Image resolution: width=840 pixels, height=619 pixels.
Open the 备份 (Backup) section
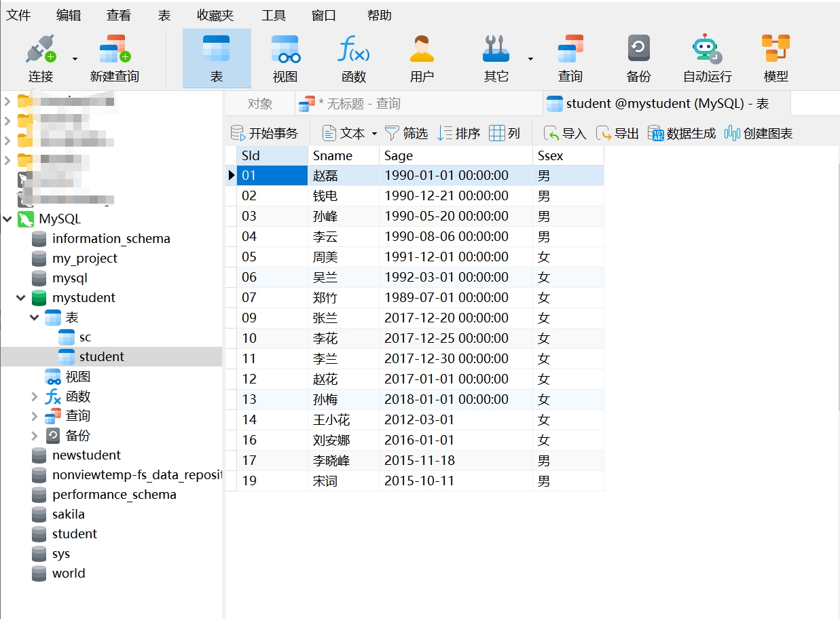[x=638, y=58]
